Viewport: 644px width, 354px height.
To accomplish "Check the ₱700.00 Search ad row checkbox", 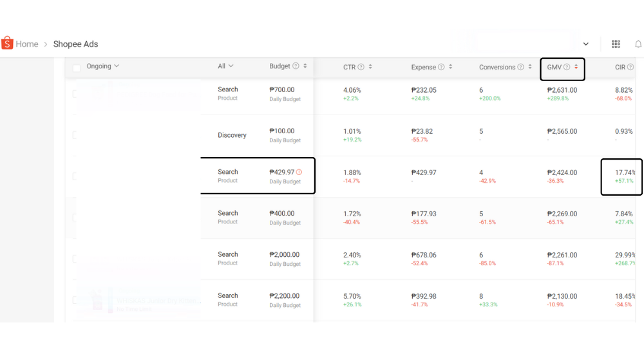I will click(76, 94).
